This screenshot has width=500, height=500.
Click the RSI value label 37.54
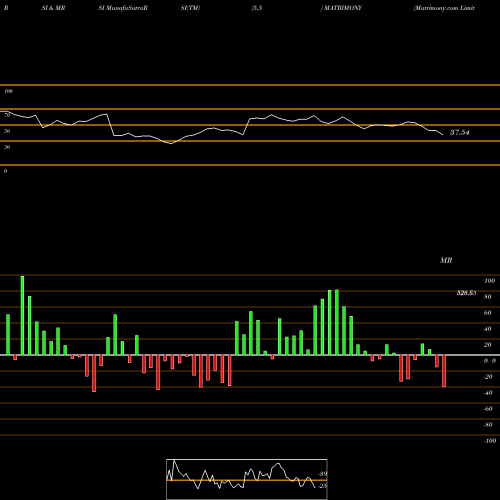point(460,132)
